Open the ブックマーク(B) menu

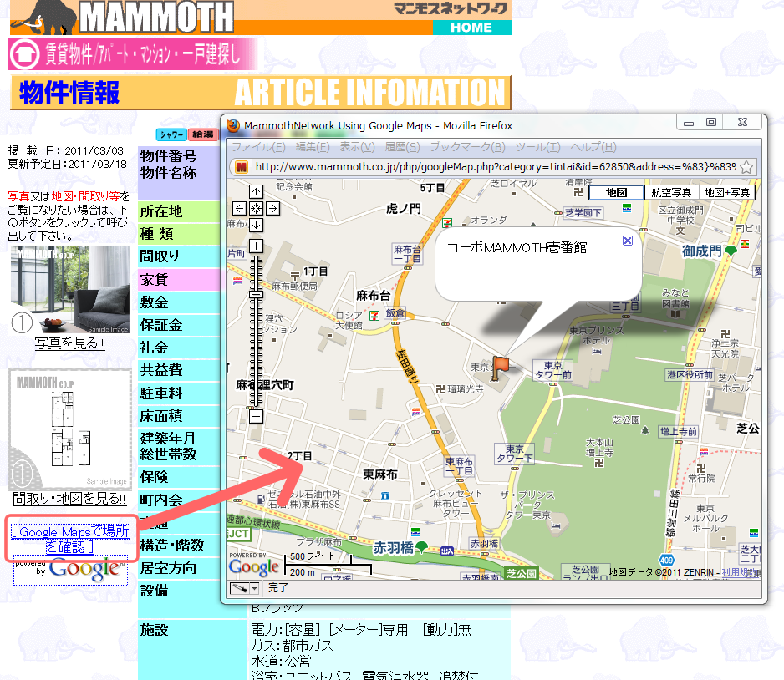click(468, 147)
